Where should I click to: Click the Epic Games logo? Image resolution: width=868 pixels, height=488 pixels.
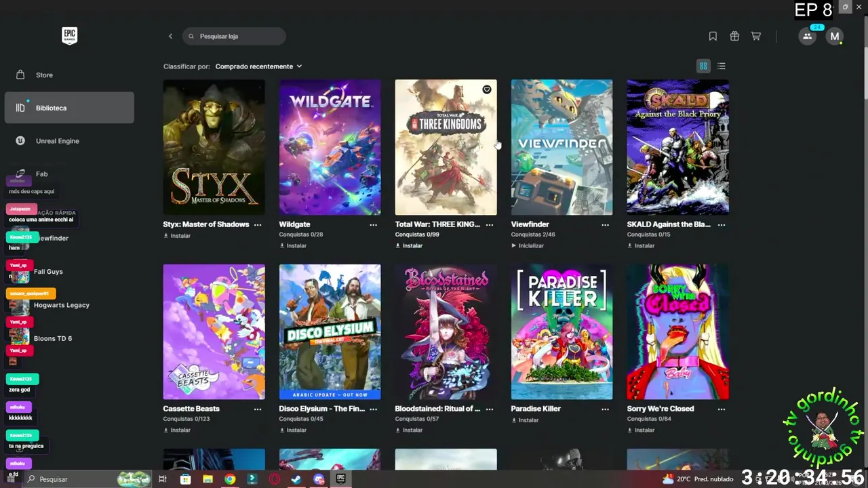click(69, 36)
